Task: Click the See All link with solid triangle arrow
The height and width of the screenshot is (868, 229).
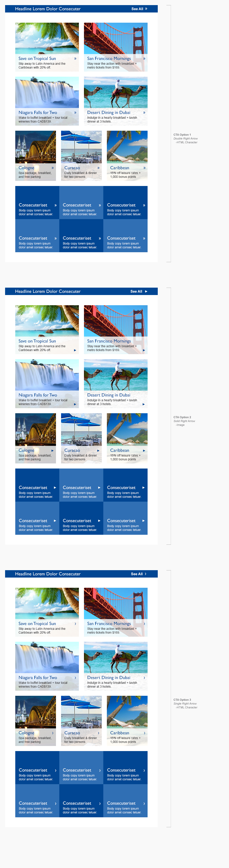Action: 138,291
